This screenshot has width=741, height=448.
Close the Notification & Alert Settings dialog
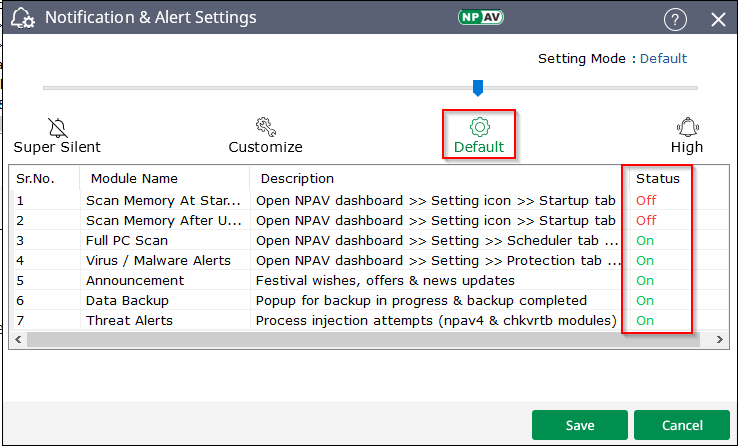pyautogui.click(x=718, y=19)
